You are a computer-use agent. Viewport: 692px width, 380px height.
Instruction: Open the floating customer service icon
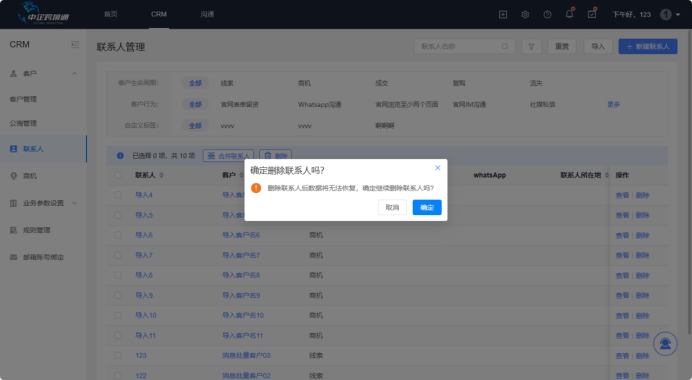point(665,343)
